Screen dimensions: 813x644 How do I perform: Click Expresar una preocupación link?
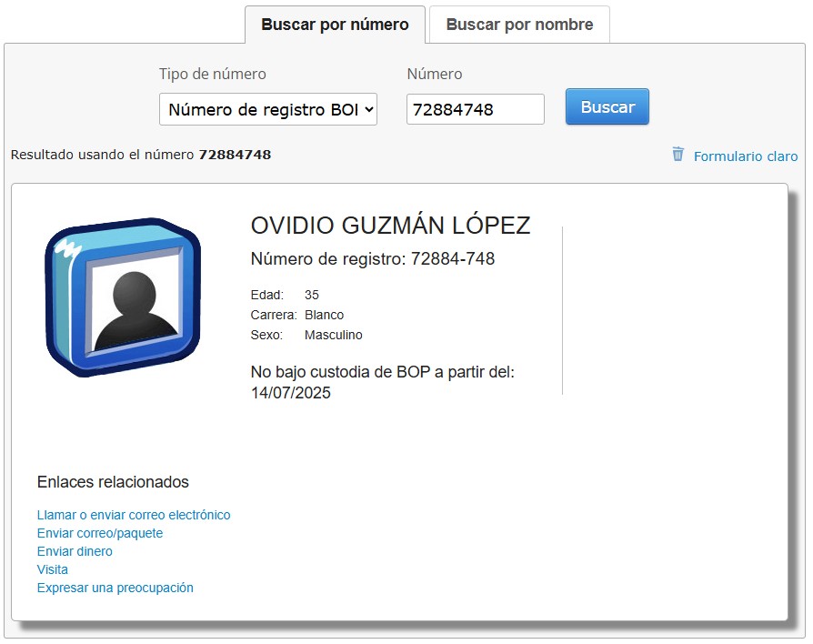pyautogui.click(x=115, y=588)
